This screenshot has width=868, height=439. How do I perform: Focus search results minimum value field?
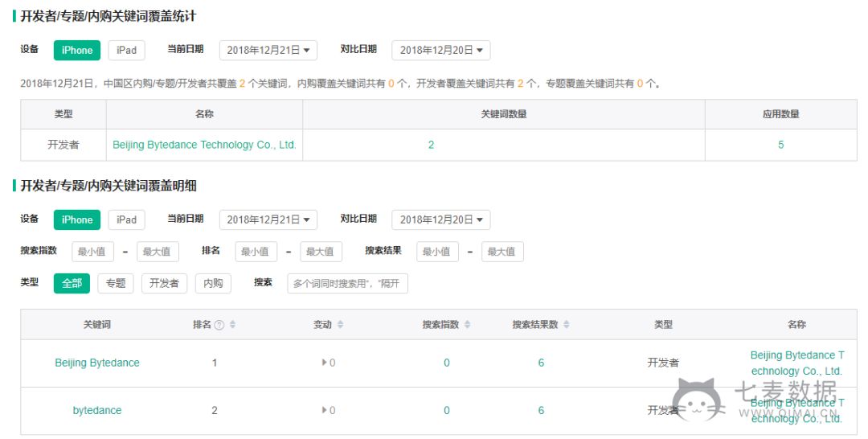437,252
